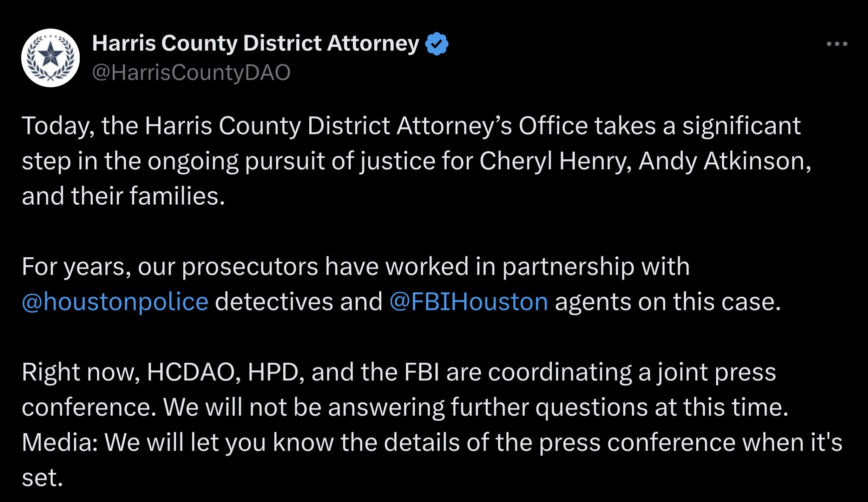
Task: Click the blue verified checkmark badge
Action: [x=436, y=44]
